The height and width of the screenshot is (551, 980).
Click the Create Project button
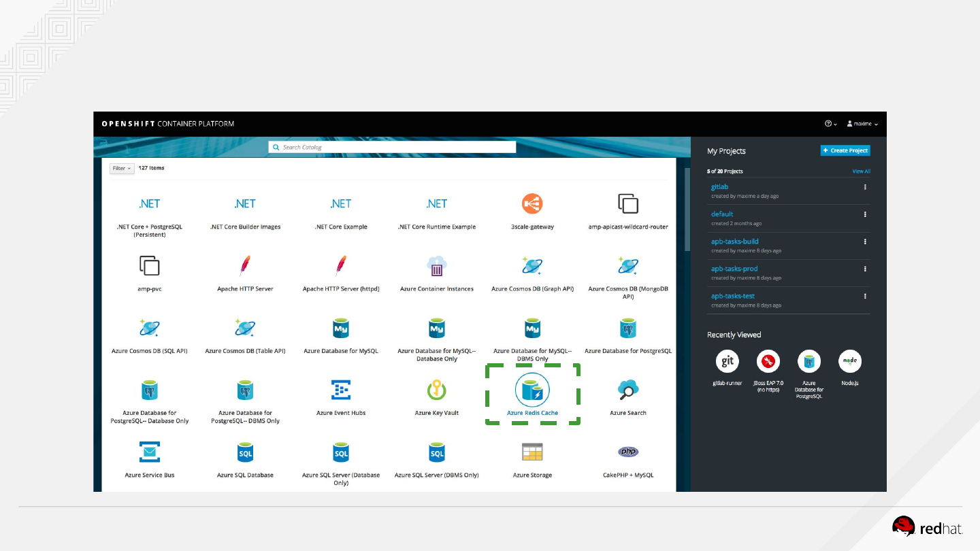click(x=845, y=150)
